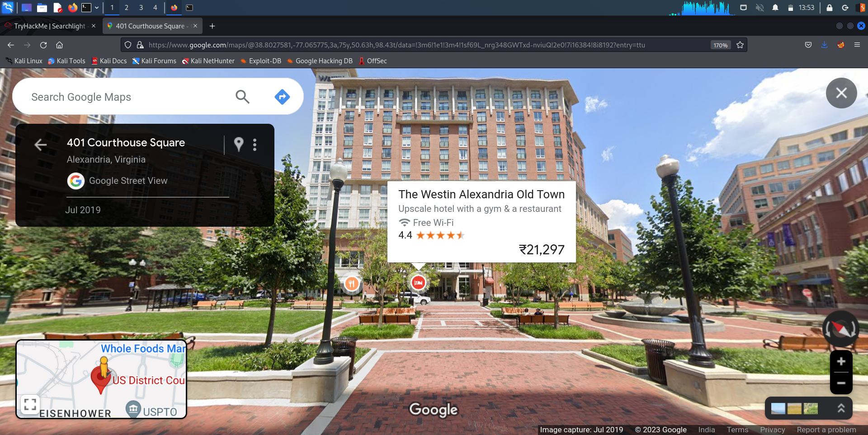Bookmark this page with the star icon
Screen dimensions: 868x435
(x=740, y=45)
